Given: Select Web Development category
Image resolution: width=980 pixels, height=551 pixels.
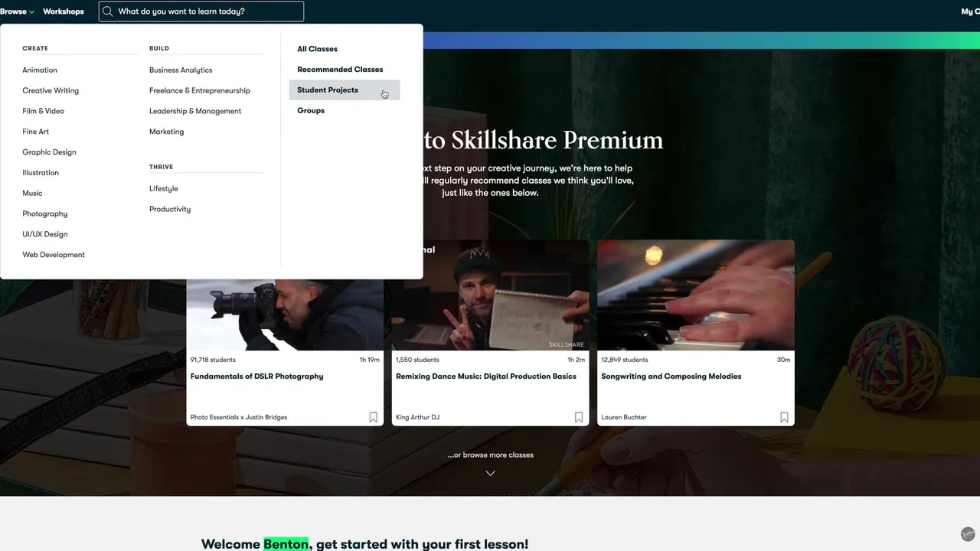Looking at the screenshot, I should click(x=54, y=255).
